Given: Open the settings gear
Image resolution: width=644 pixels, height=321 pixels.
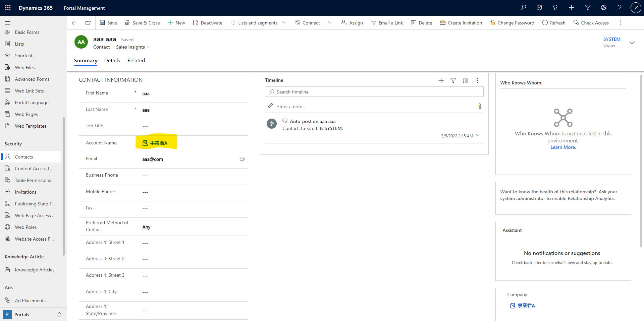Looking at the screenshot, I should coord(604,7).
